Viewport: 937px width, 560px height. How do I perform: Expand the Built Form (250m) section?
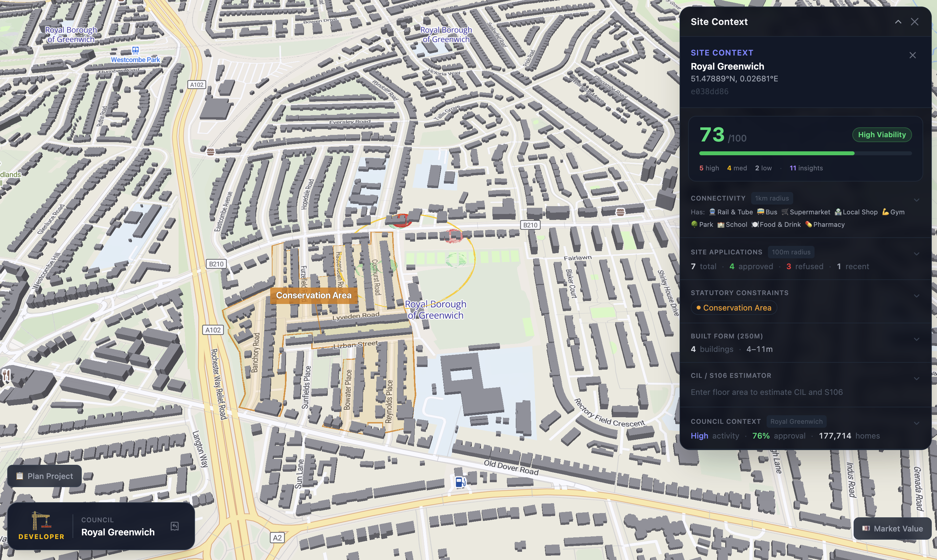point(916,339)
